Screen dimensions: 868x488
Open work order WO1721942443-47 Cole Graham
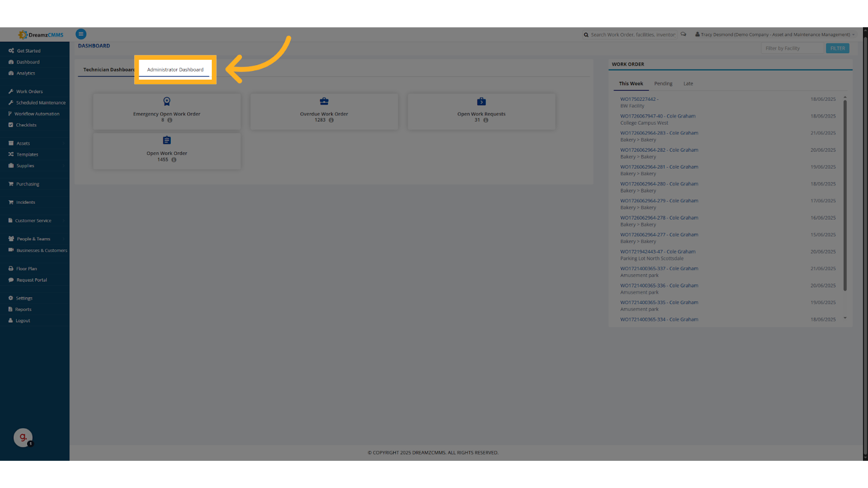coord(658,252)
